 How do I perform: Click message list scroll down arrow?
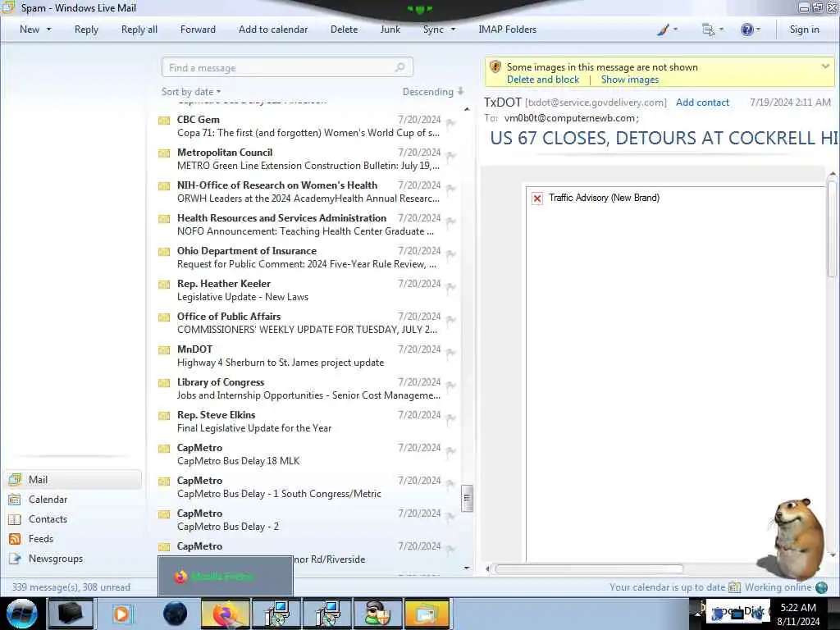click(x=467, y=568)
